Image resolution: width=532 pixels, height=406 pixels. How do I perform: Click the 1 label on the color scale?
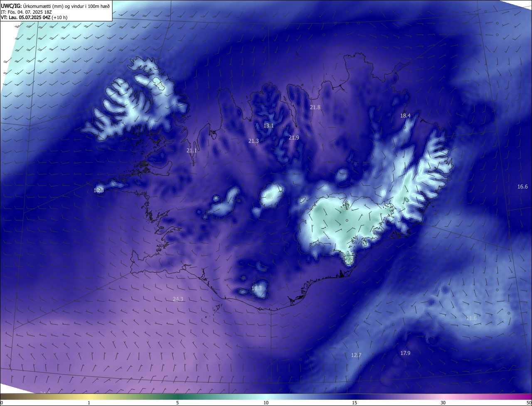coord(89,403)
